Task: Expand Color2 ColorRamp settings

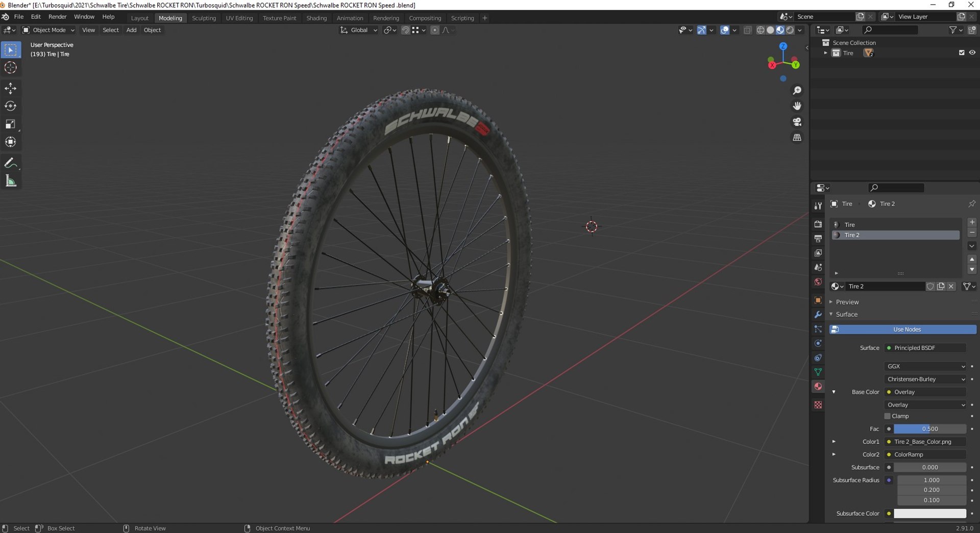Action: click(834, 454)
